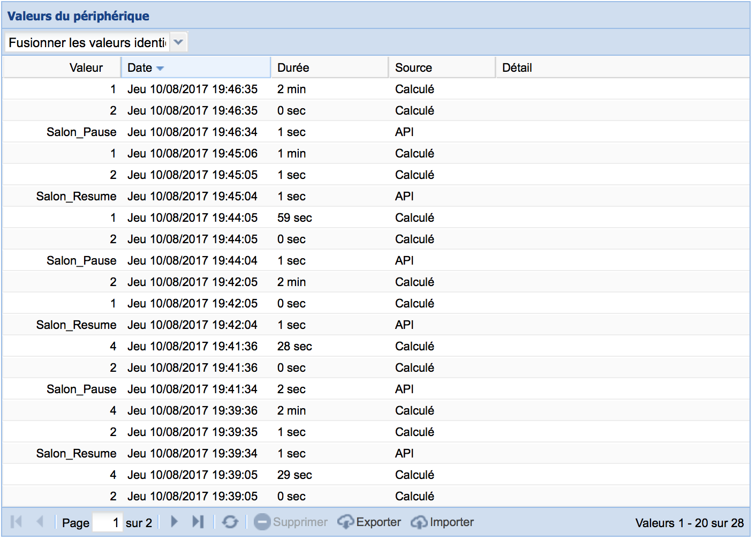
Task: Select Salon_Pause row at 19:46:34
Action: point(376,132)
